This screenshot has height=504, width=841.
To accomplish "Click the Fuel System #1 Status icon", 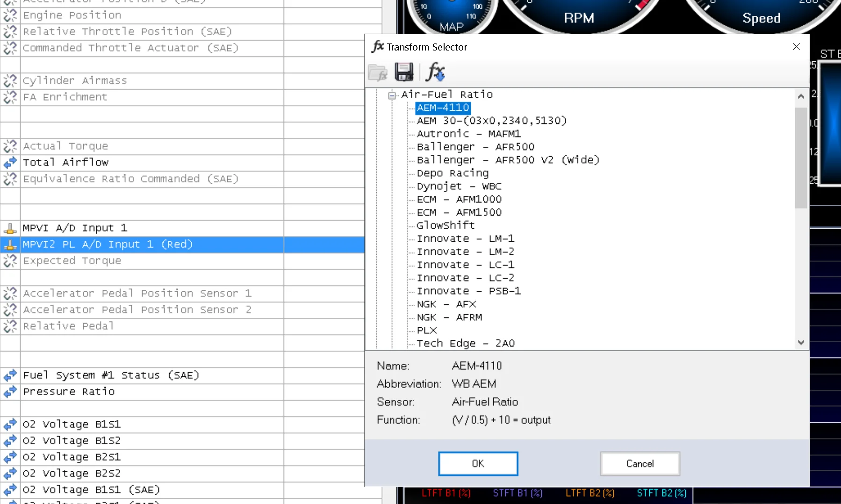I will tap(10, 375).
